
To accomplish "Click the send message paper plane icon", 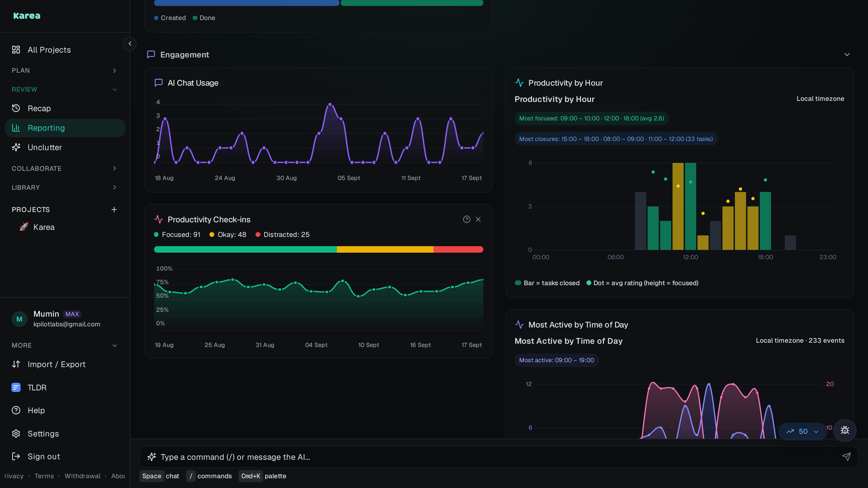I will [x=846, y=457].
